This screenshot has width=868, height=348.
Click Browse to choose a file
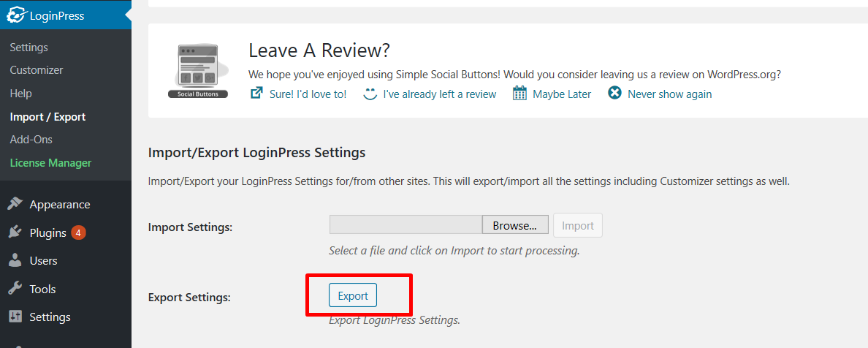515,225
